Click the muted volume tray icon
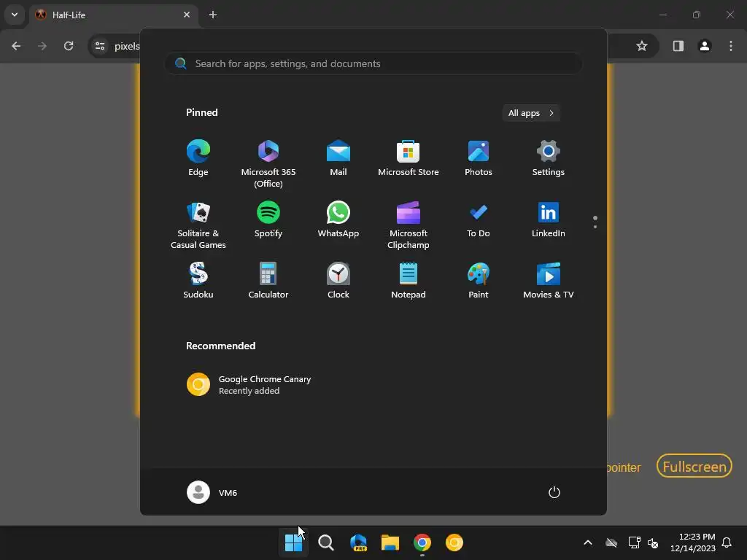This screenshot has width=747, height=560. tap(653, 542)
